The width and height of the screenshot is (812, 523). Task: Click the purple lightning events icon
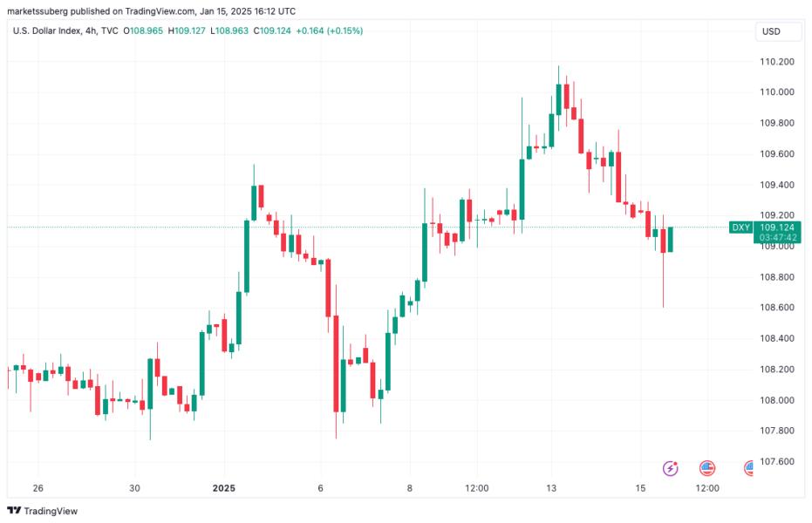point(670,468)
